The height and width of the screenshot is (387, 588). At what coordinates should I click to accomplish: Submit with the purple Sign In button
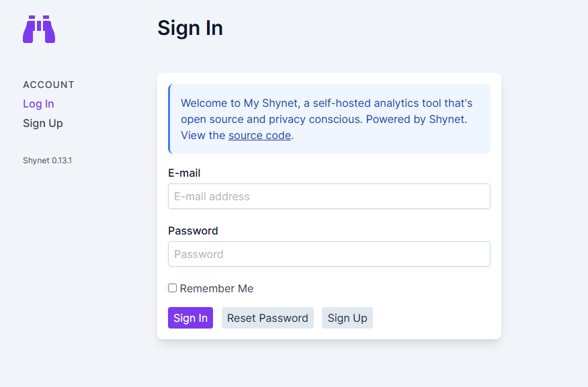point(190,318)
